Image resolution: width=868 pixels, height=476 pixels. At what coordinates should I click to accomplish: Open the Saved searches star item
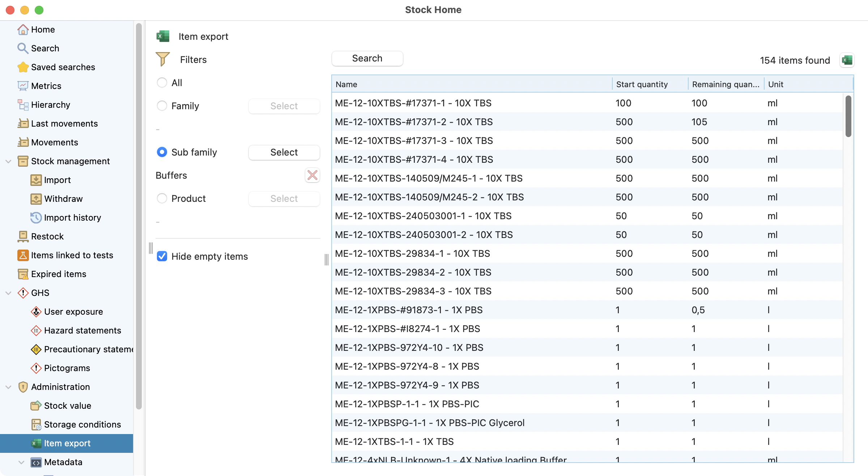tap(63, 67)
